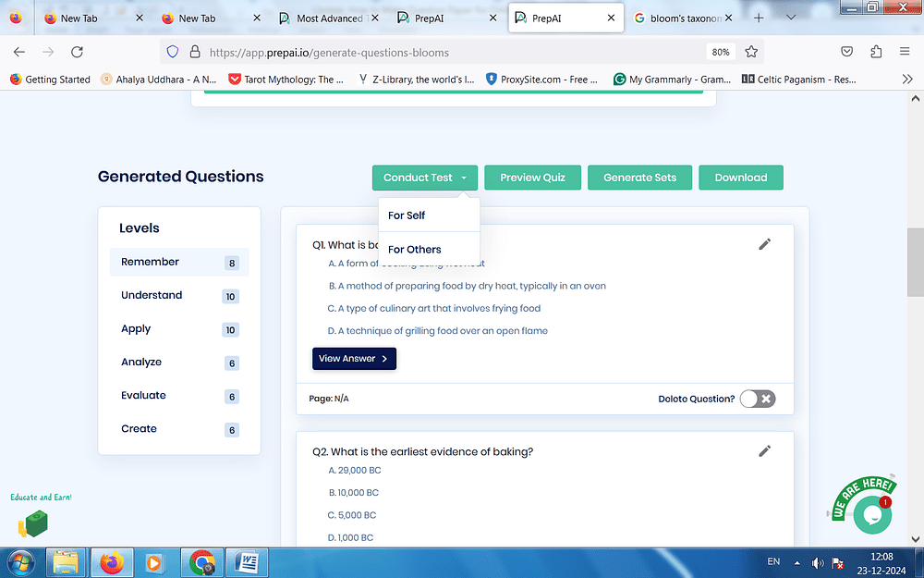Click the pencil edit icon for Q1
This screenshot has height=578, width=924.
[764, 244]
